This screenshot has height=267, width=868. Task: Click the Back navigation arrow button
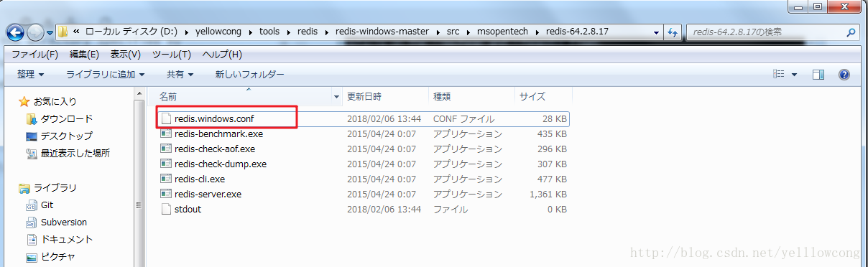[x=15, y=32]
